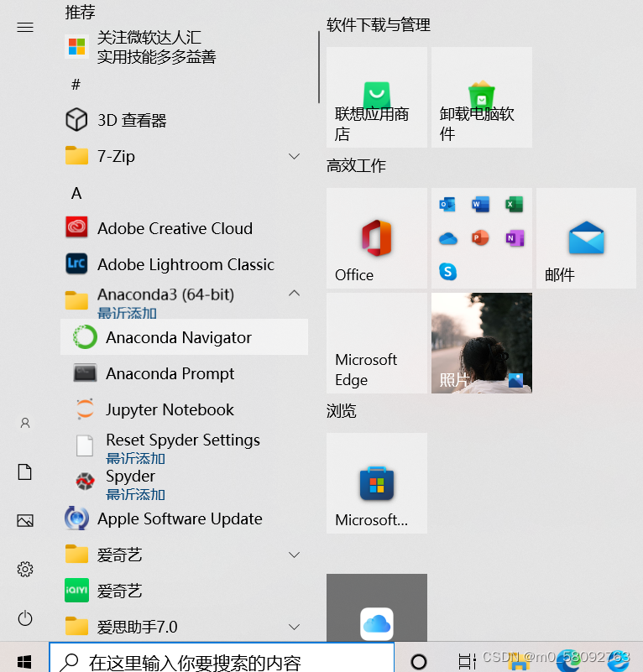Launch Adobe Lightroom Classic
This screenshot has width=643, height=672.
pyautogui.click(x=184, y=264)
